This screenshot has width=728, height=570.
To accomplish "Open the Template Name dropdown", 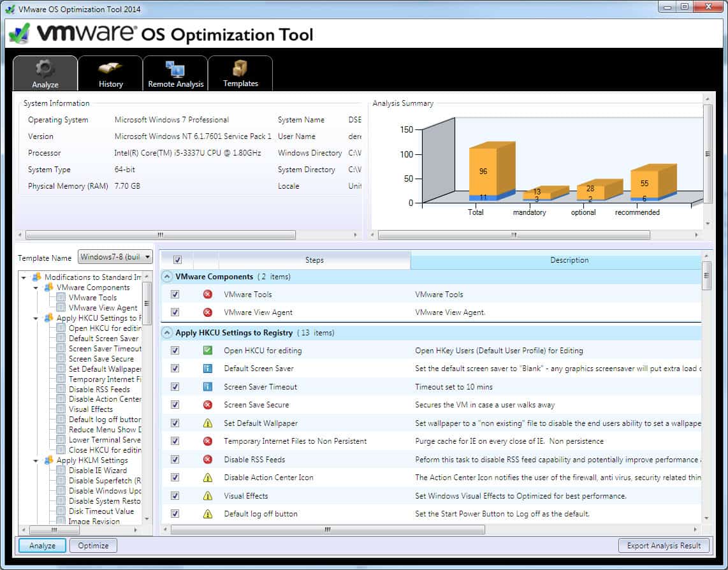I will coord(115,257).
